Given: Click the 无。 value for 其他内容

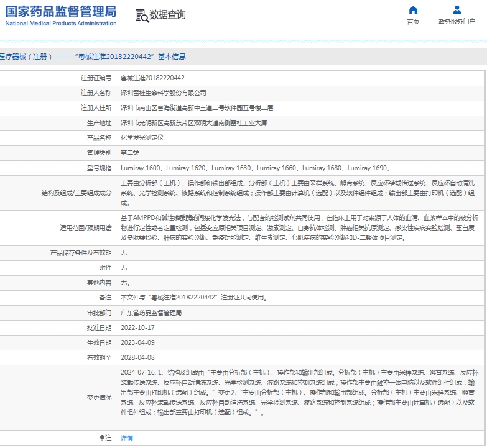Looking at the screenshot, I should pos(125,282).
